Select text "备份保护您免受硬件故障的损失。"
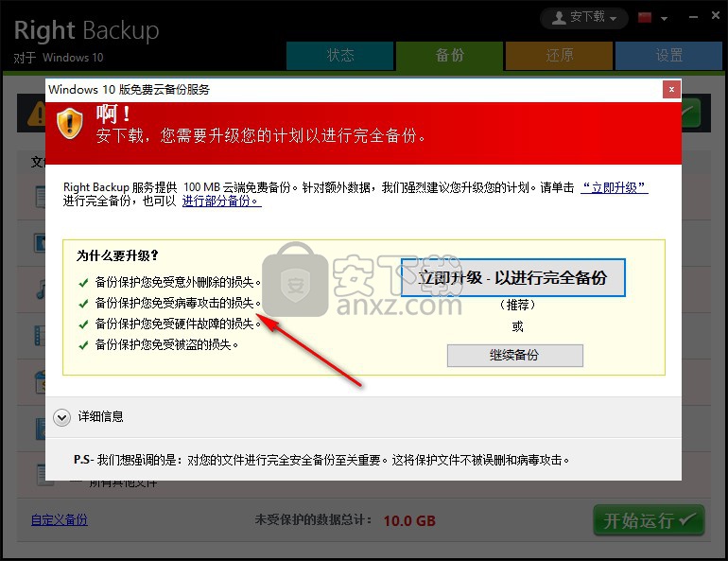Screen dimensions: 728x561 (179, 324)
